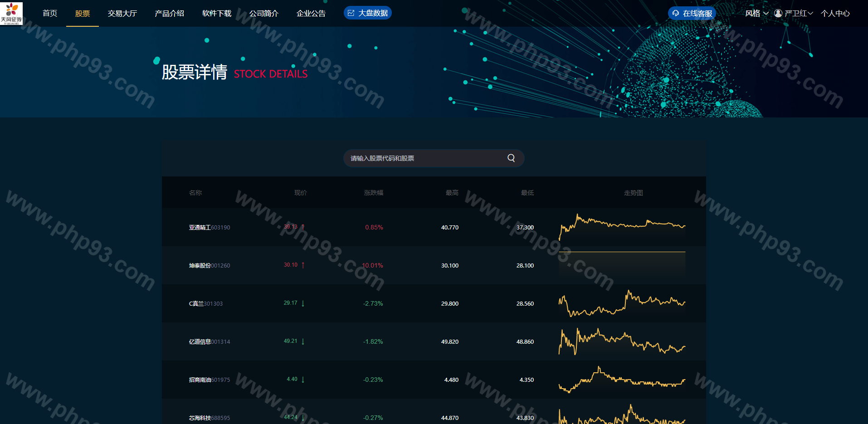Sort by the 涨跌幅 column header
868x424 pixels.
[373, 193]
